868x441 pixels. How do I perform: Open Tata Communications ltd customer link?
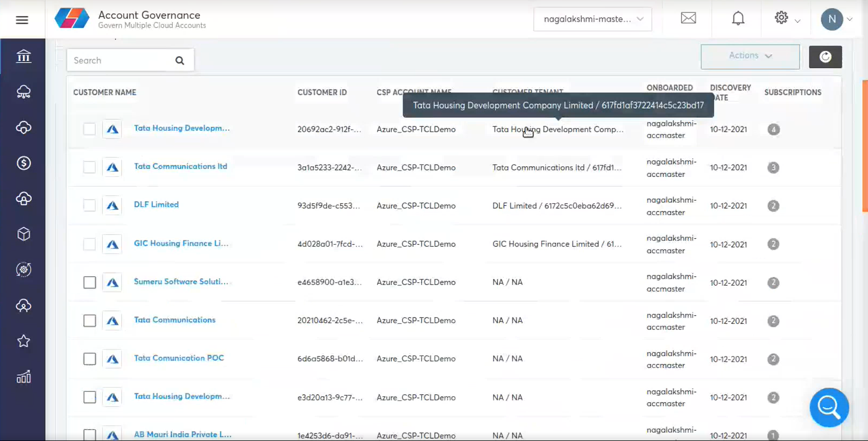pos(180,166)
